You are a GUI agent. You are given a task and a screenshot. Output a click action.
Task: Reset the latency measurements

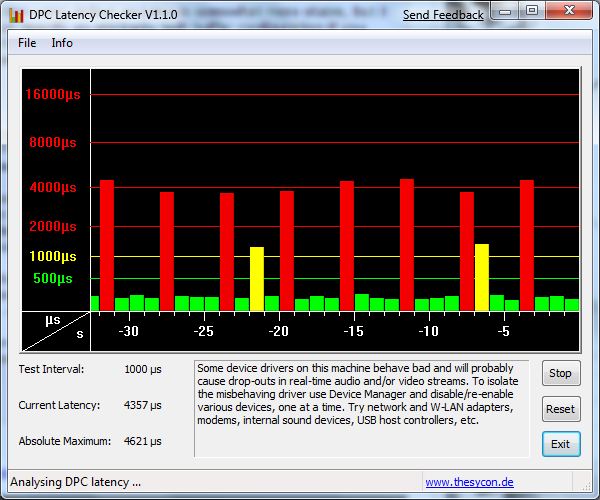coord(561,409)
